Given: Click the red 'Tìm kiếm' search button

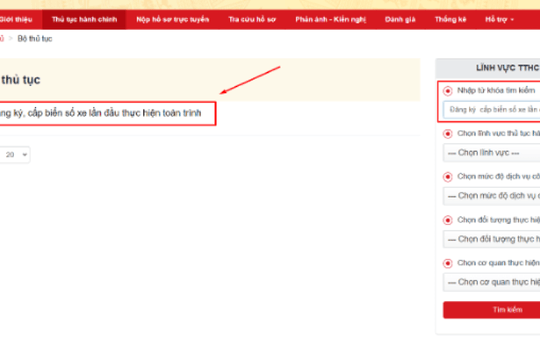Looking at the screenshot, I should 491,310.
